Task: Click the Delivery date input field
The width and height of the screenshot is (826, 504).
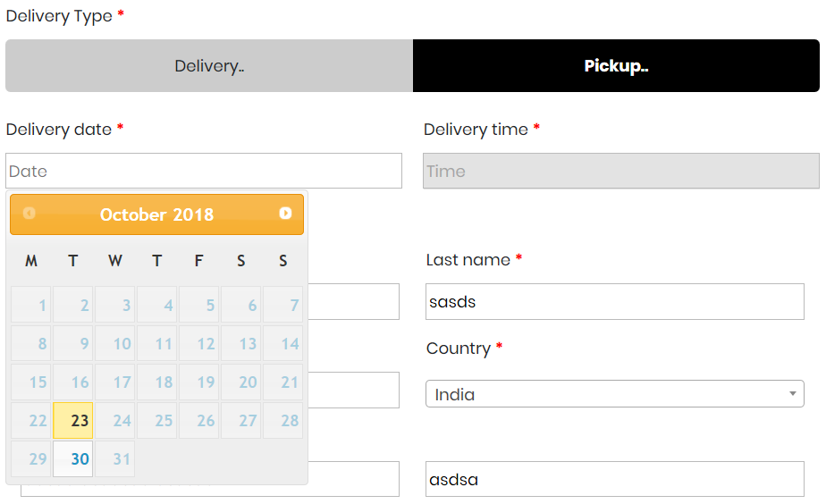Action: coord(204,171)
